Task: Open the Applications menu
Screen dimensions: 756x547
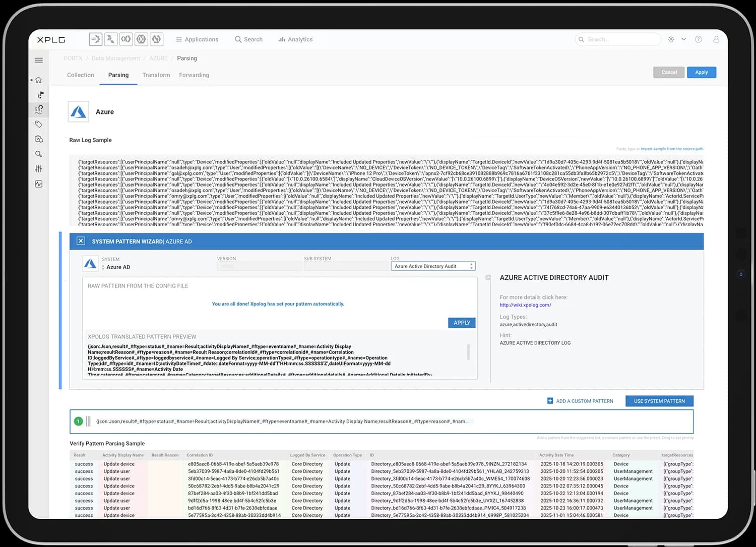Action: (197, 39)
